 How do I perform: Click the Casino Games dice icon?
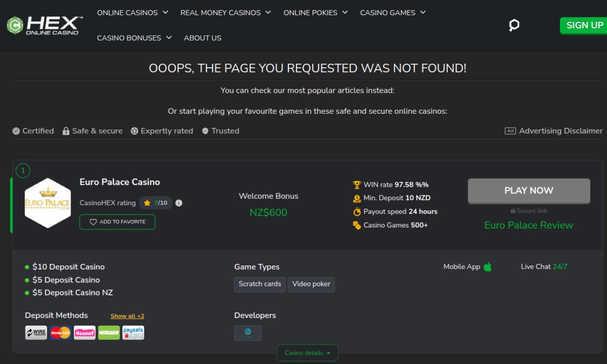tap(357, 225)
